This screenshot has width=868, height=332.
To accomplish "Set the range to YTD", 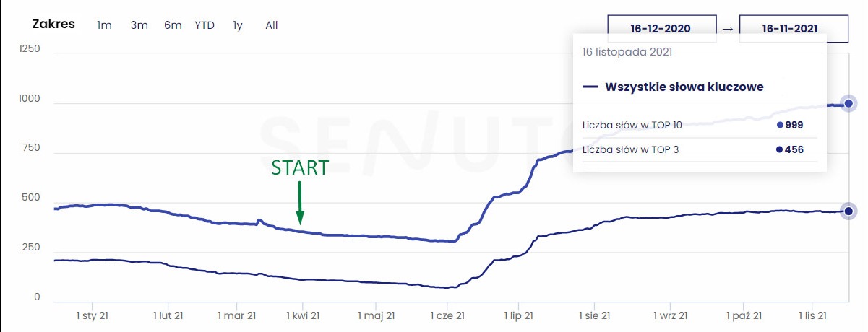I will click(x=205, y=25).
